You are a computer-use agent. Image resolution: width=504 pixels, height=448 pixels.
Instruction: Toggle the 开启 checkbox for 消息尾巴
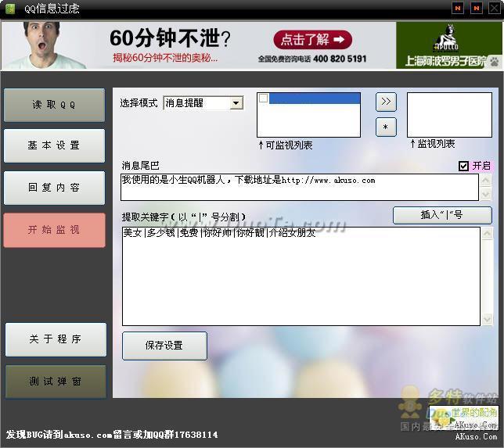point(463,166)
